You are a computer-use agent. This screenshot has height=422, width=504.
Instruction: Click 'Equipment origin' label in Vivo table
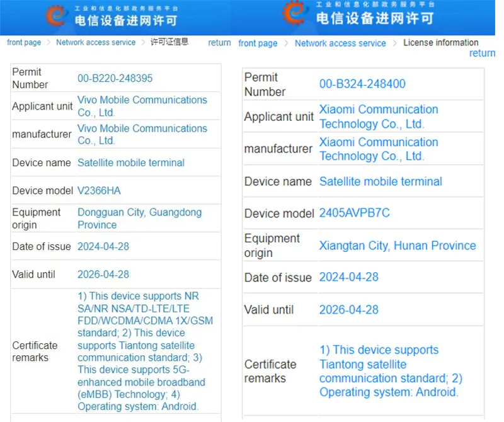click(37, 219)
